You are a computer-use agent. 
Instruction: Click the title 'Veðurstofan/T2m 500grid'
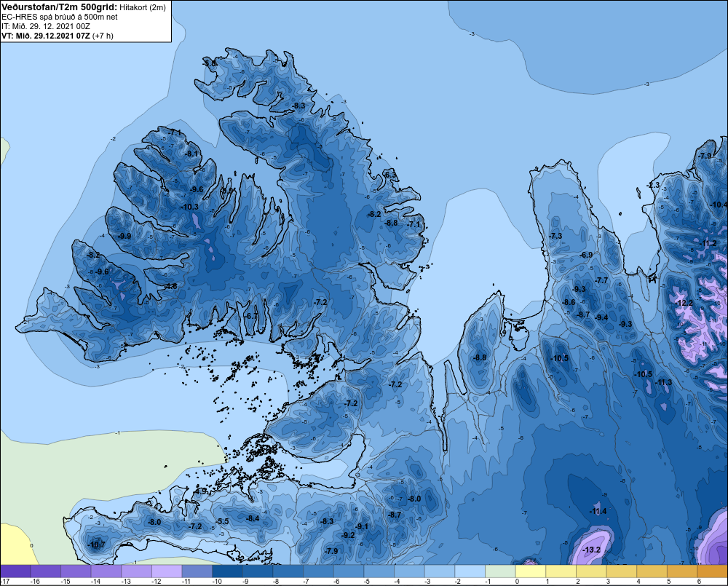(60, 7)
